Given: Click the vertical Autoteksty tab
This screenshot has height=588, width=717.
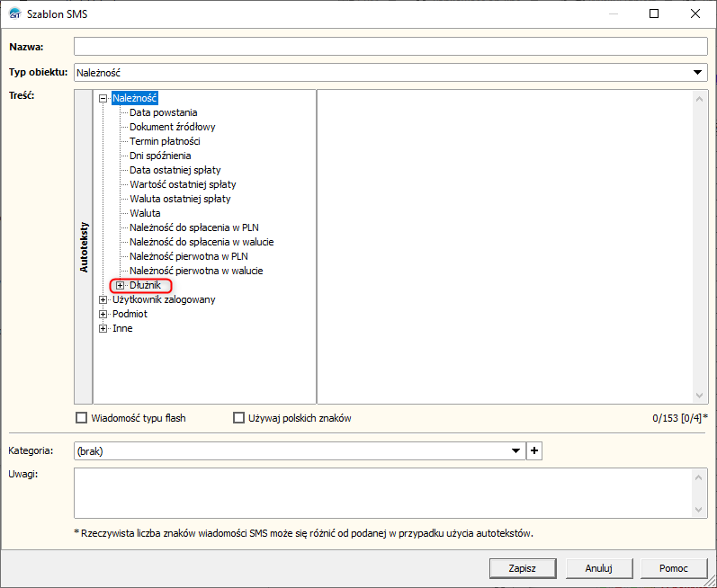Looking at the screenshot, I should click(84, 246).
